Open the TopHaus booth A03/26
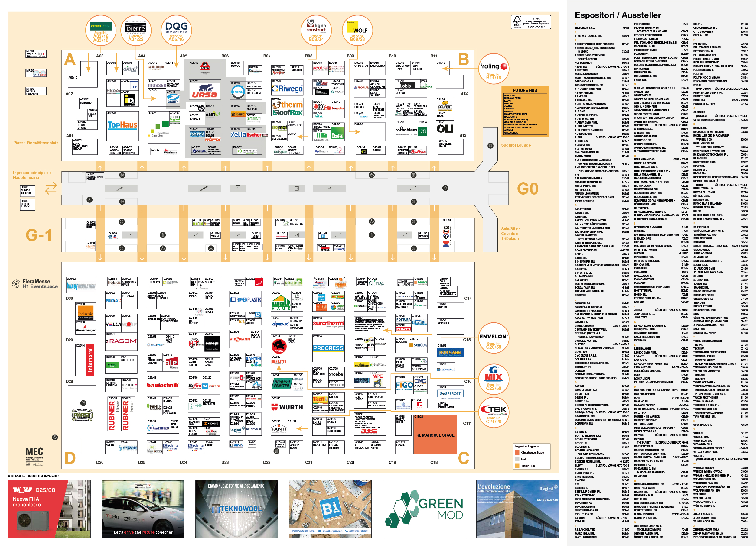This screenshot has width=756, height=546. click(x=122, y=126)
